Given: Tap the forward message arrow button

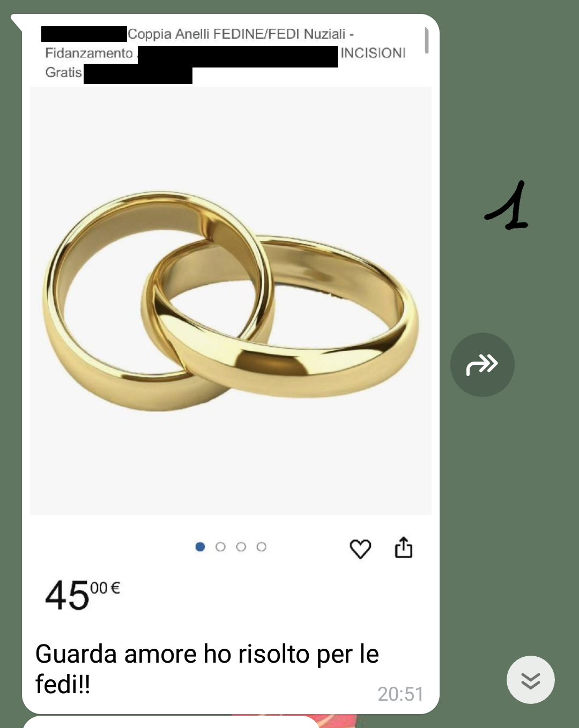Looking at the screenshot, I should 482,365.
